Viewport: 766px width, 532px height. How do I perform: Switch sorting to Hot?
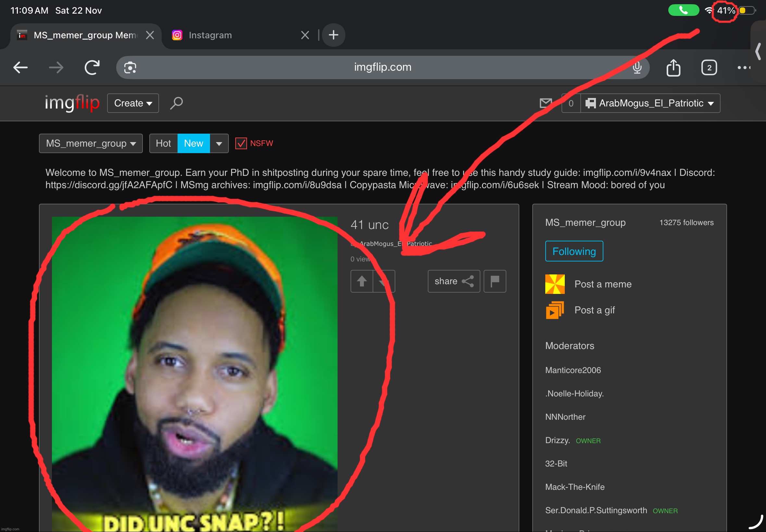[x=163, y=143]
